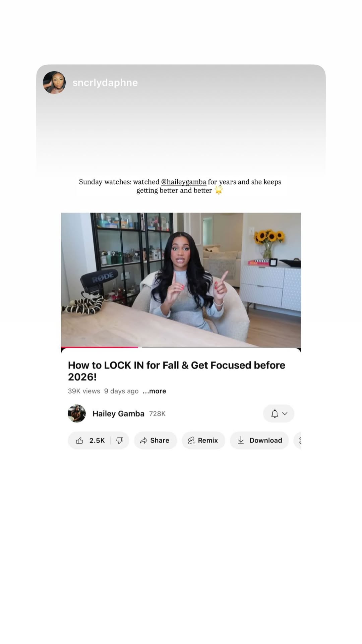Open sncrlydaphne's profile picture
Image resolution: width=362 pixels, height=644 pixels.
tap(54, 83)
